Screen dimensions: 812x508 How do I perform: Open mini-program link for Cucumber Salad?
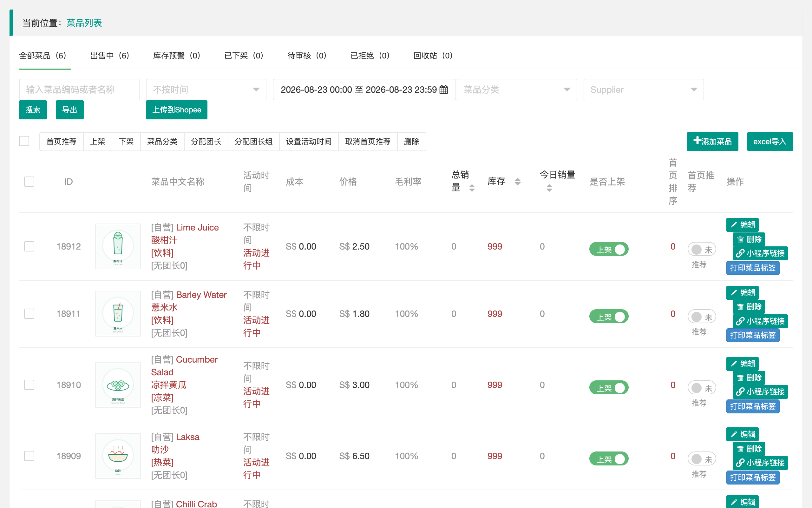(x=760, y=392)
